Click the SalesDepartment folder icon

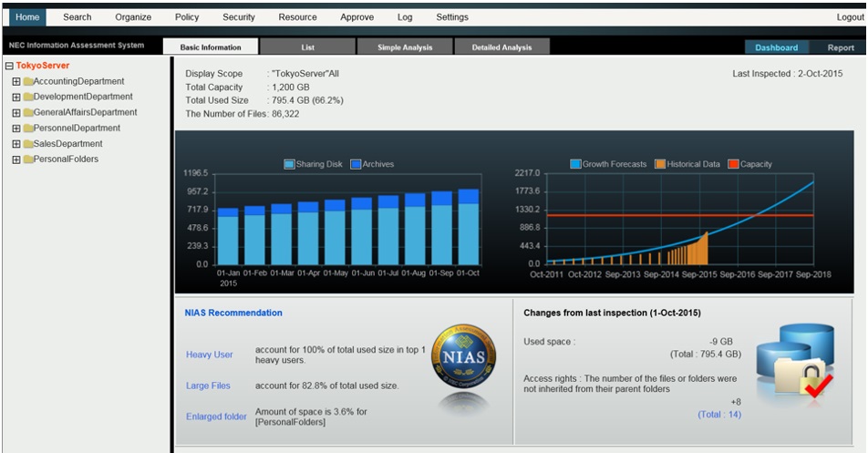27,144
